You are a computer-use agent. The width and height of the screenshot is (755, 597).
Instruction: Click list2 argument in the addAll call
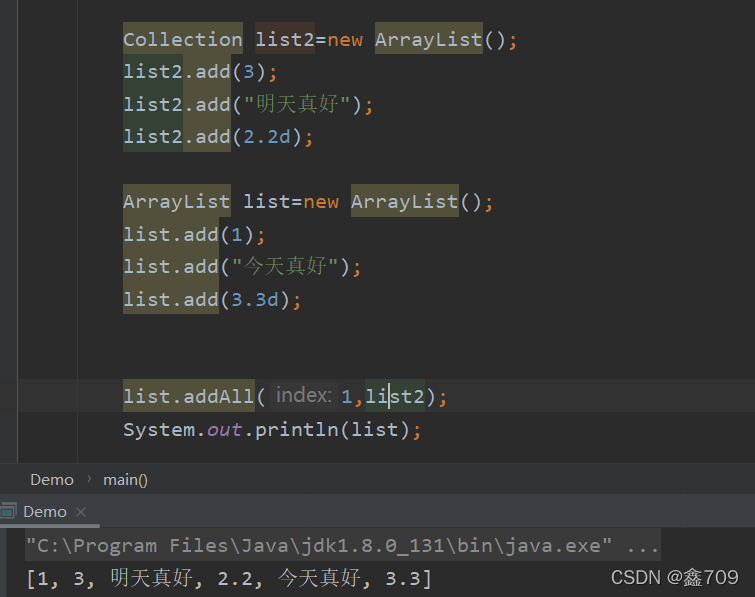click(x=395, y=396)
